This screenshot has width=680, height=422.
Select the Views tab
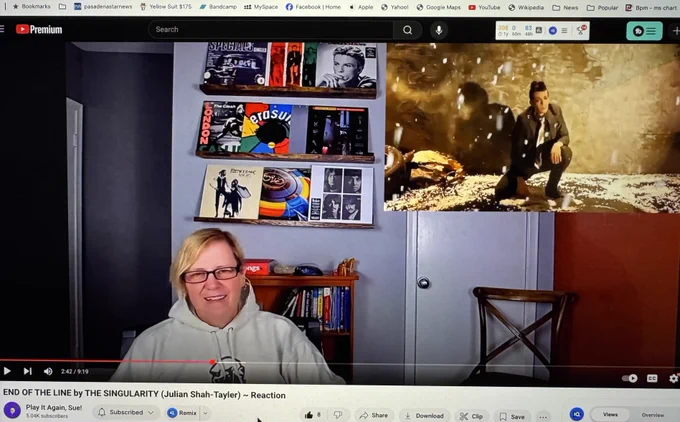pyautogui.click(x=610, y=414)
